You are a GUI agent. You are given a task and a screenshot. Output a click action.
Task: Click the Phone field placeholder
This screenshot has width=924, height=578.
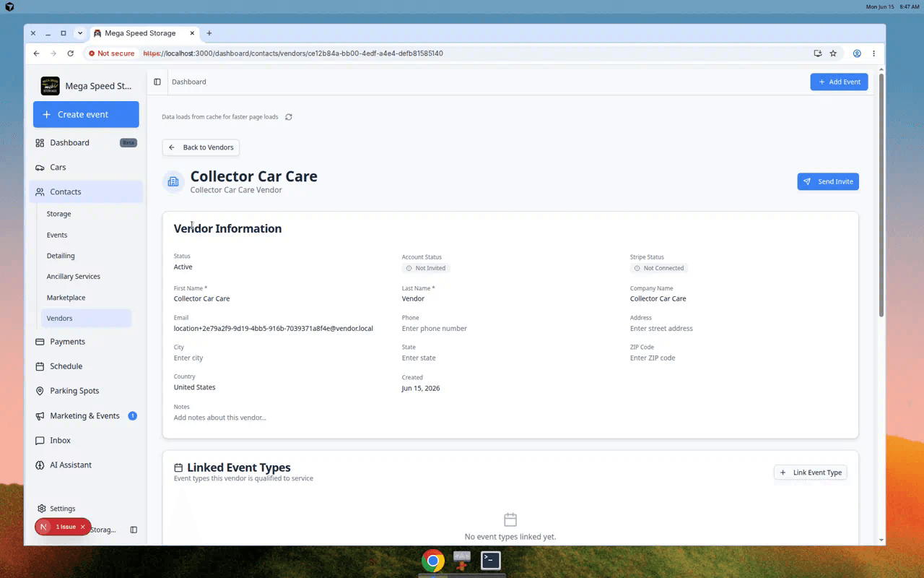pyautogui.click(x=435, y=329)
